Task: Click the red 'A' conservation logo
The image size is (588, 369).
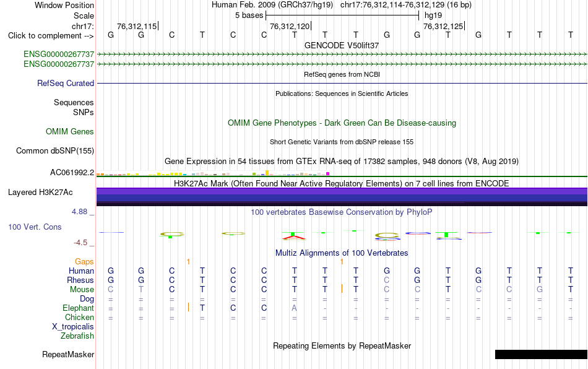Action: tap(294, 237)
